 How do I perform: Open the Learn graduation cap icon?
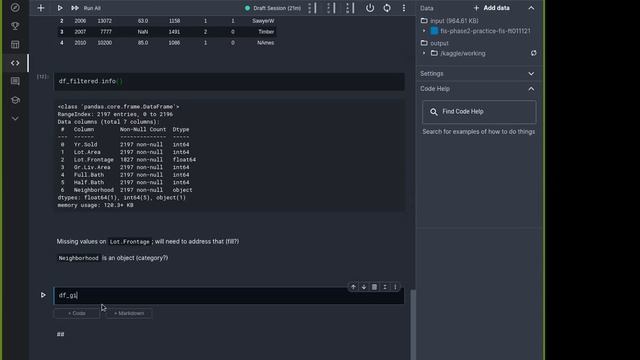15,100
